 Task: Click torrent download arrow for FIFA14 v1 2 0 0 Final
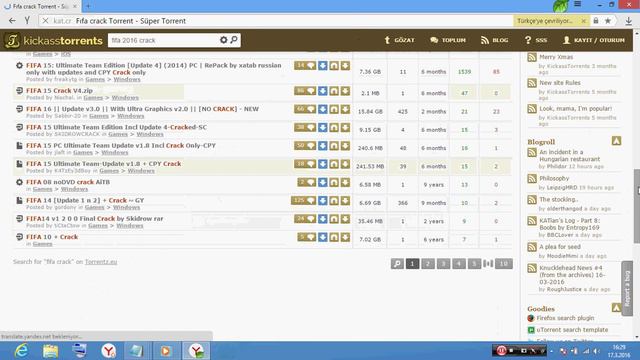[x=345, y=219]
